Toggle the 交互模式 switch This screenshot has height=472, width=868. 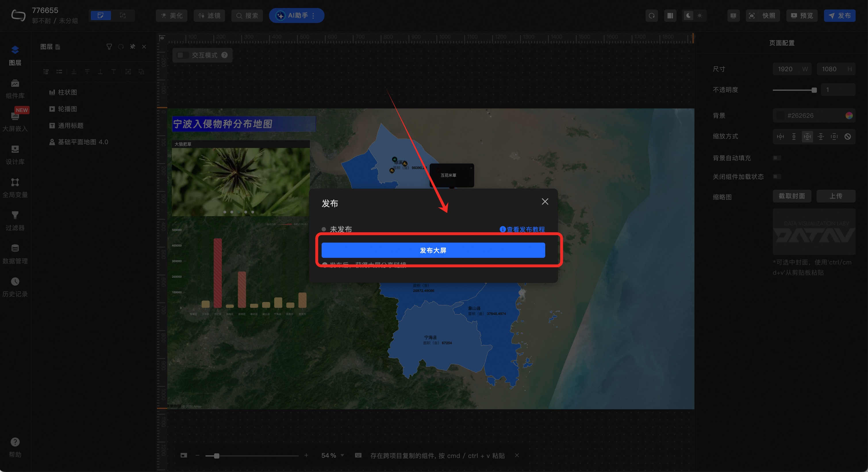click(183, 55)
